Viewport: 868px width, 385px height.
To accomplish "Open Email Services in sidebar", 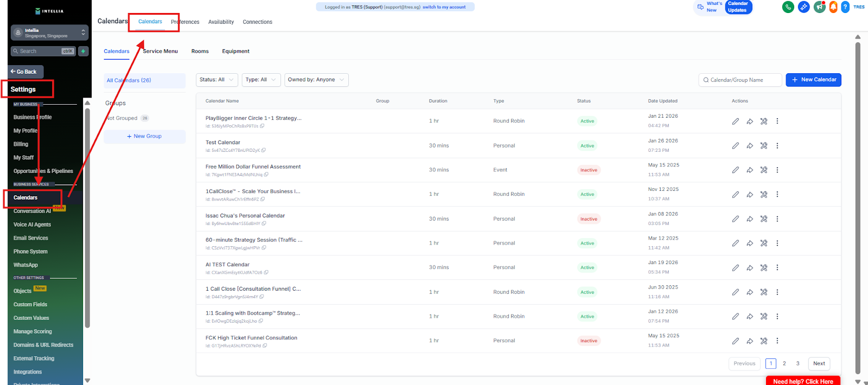I will coord(30,238).
